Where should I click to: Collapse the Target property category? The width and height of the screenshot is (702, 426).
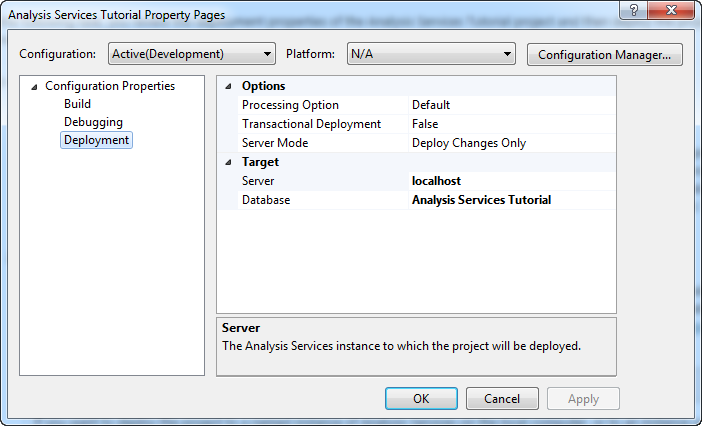[x=228, y=162]
